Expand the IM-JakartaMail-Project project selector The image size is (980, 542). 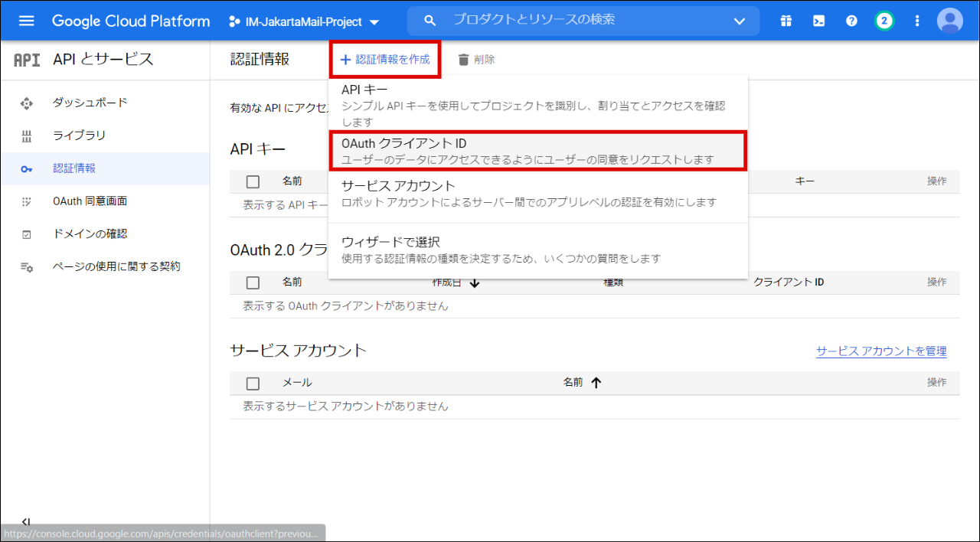pos(304,22)
